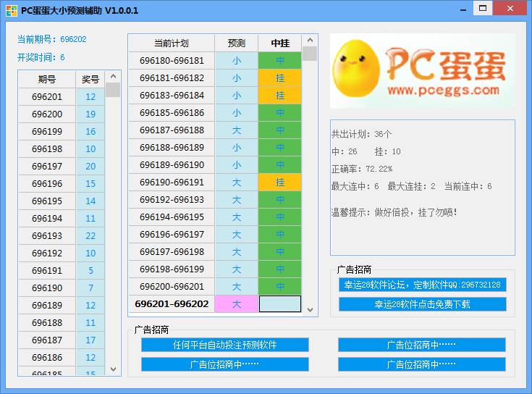Click empty 中挂 cell for plan 696201-696202
532x394 pixels.
point(280,303)
